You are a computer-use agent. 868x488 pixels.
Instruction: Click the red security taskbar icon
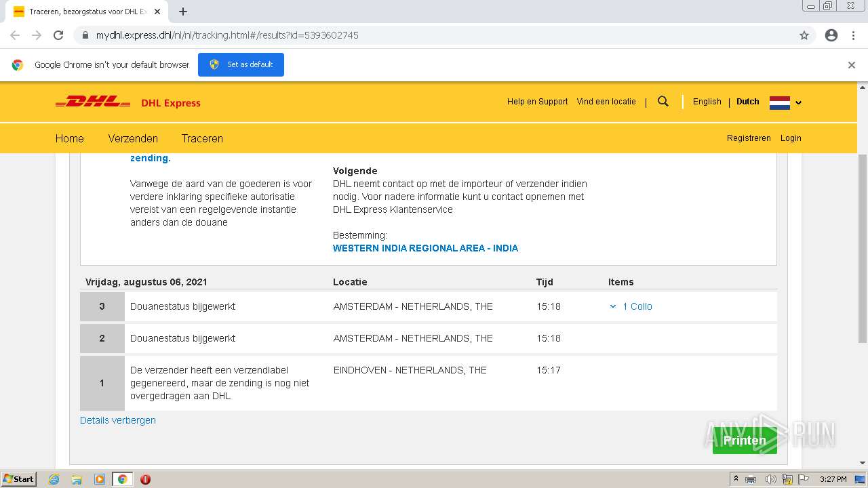click(x=145, y=479)
